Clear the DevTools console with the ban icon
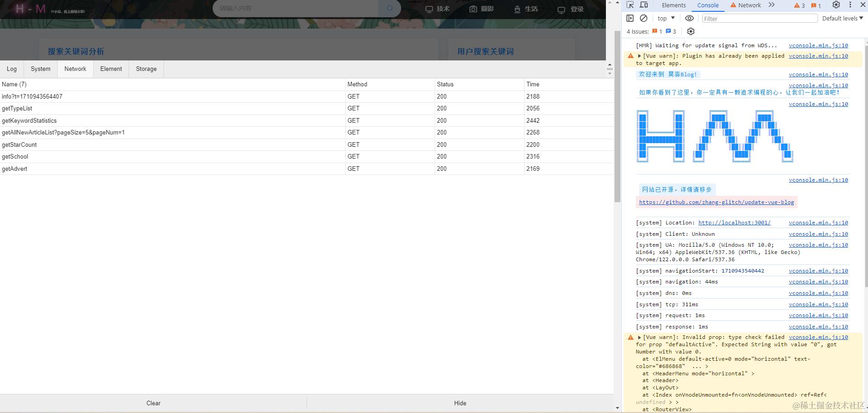Screen dimensions: 868x413 click(644, 18)
